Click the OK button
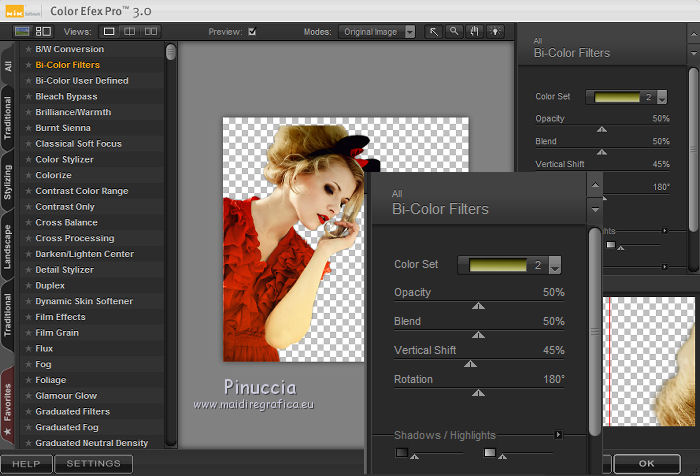The height and width of the screenshot is (476, 700). (x=646, y=464)
